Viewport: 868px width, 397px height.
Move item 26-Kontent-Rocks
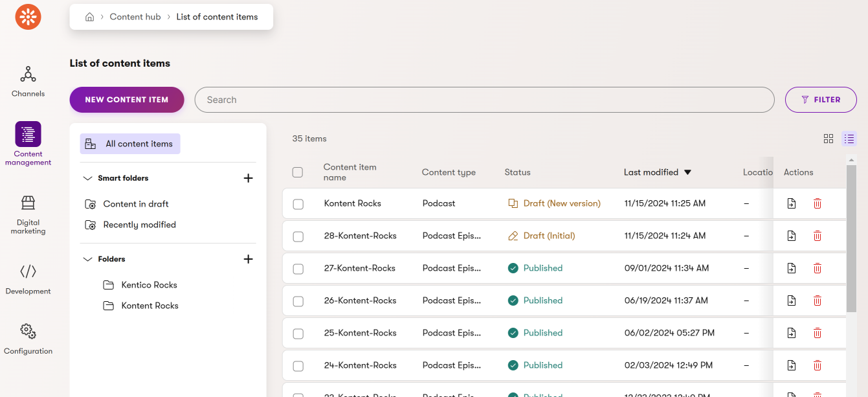(792, 301)
